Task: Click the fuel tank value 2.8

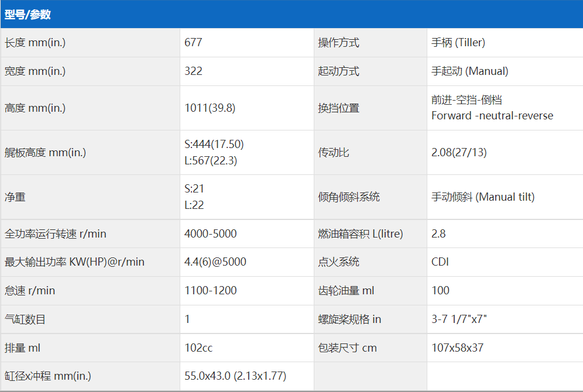Action: click(438, 233)
